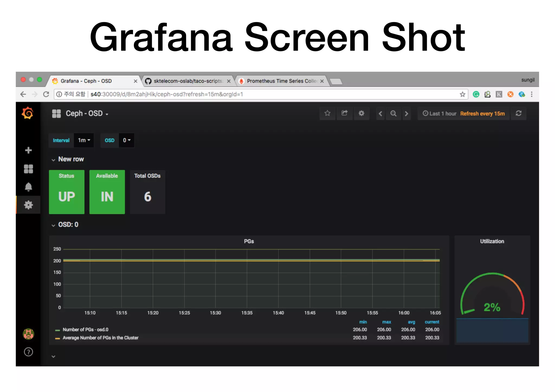Collapse the 'OSD: 0' row
555x392 pixels.
point(68,225)
